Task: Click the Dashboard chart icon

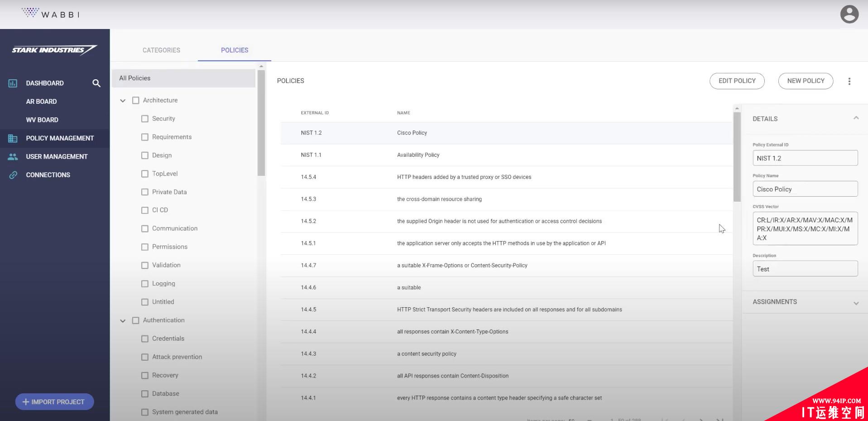Action: click(13, 83)
